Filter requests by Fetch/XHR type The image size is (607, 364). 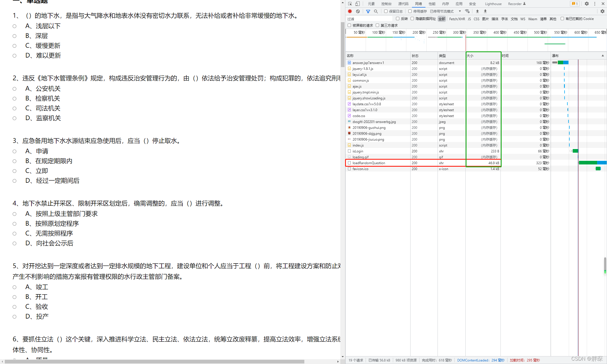tap(457, 19)
